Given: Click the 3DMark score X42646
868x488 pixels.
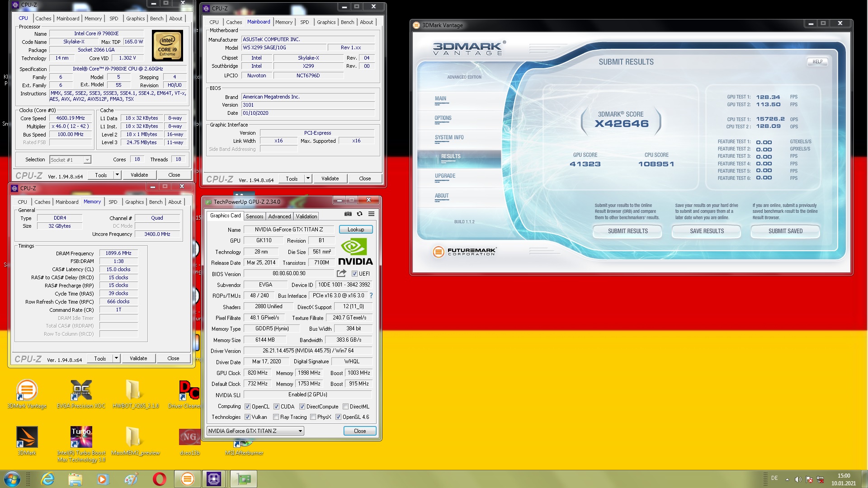Looking at the screenshot, I should click(x=621, y=124).
